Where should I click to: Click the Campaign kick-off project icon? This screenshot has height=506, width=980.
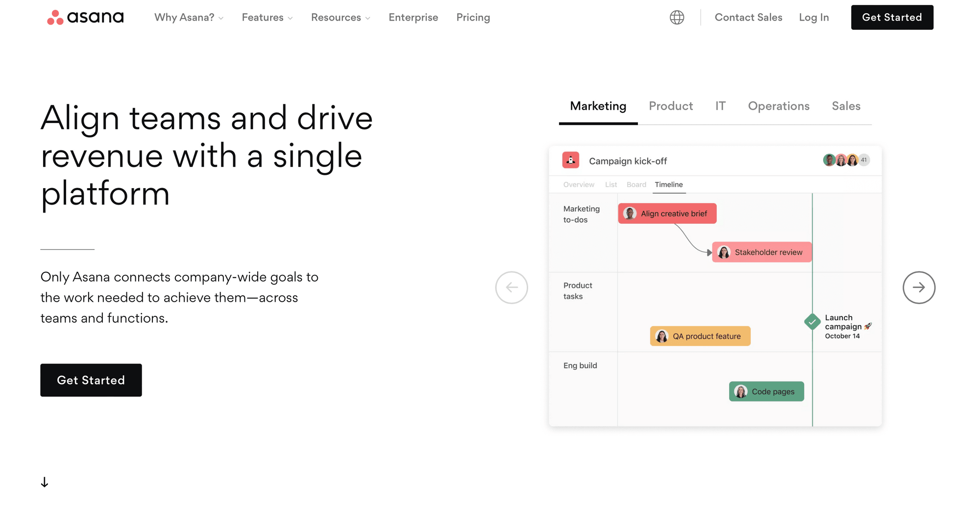click(571, 160)
